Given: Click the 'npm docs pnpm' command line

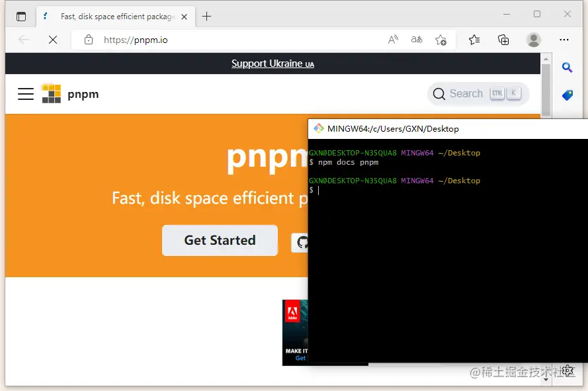Looking at the screenshot, I should pyautogui.click(x=344, y=163).
